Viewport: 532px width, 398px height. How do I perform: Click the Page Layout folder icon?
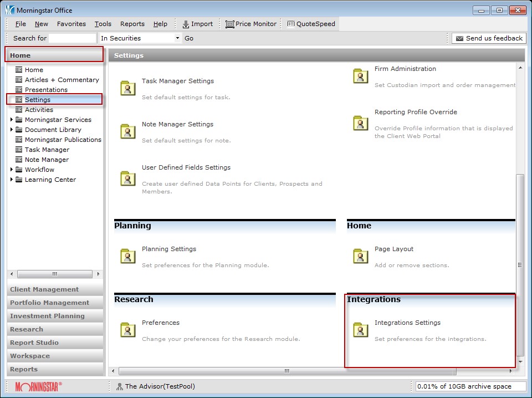(x=361, y=256)
